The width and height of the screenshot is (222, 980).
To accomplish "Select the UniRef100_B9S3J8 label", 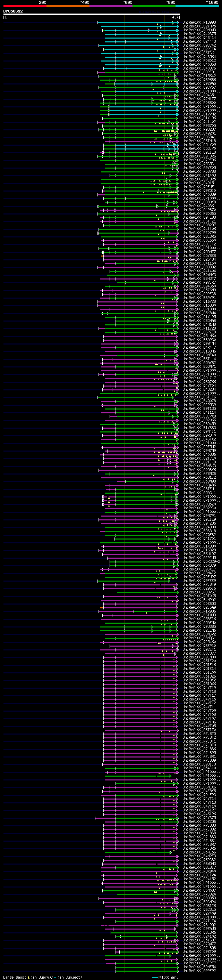I will pos(199,531).
